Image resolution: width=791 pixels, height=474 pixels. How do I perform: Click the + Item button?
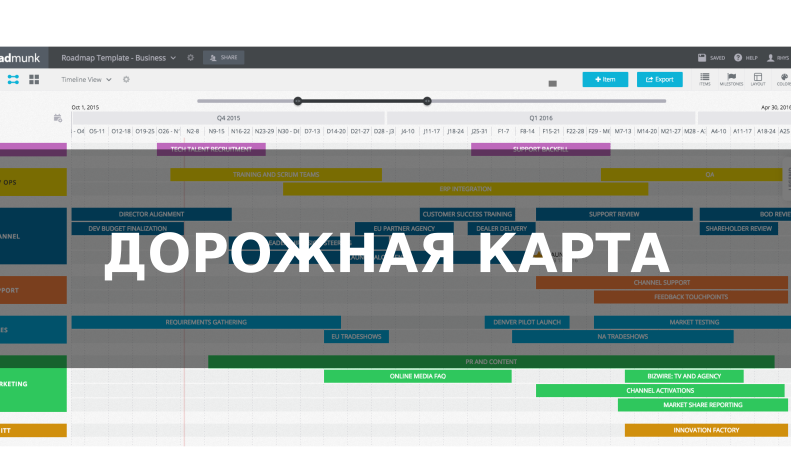[x=605, y=79]
